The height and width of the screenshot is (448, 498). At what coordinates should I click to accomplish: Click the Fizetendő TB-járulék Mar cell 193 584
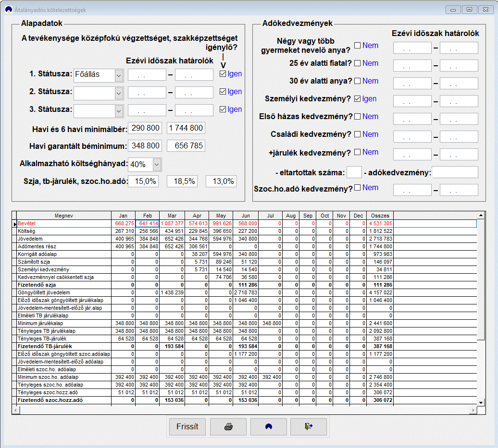click(172, 347)
